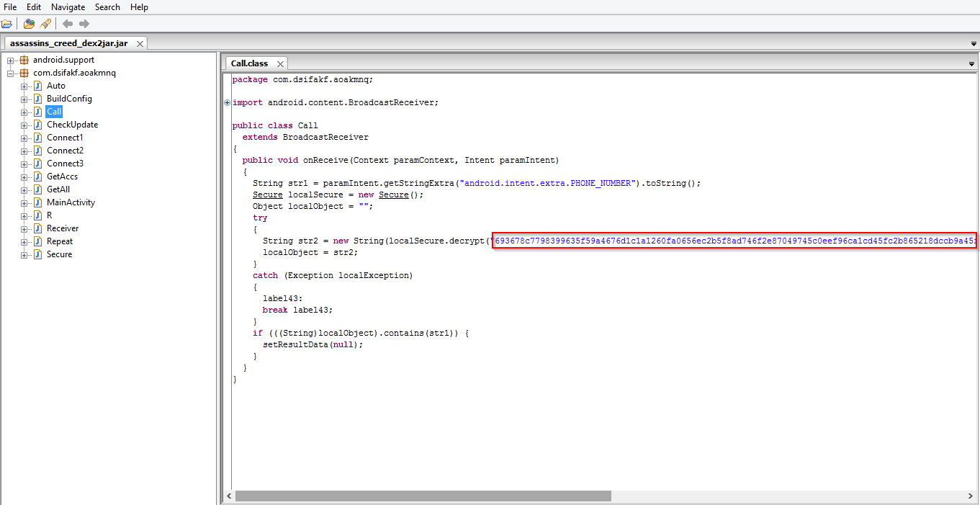Click the Open Type toolbar icon
The width and height of the screenshot is (980, 505).
point(29,24)
